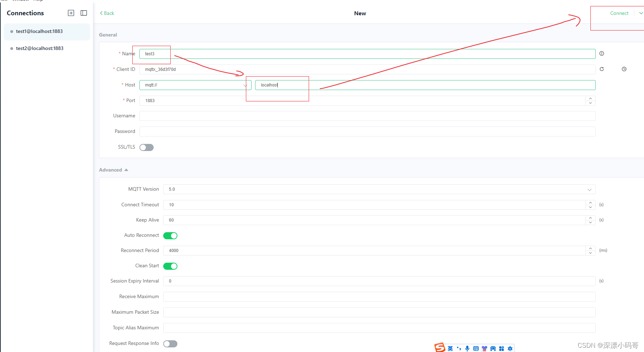644x352 pixels.
Task: Click the 英 language switch icon
Action: [450, 348]
